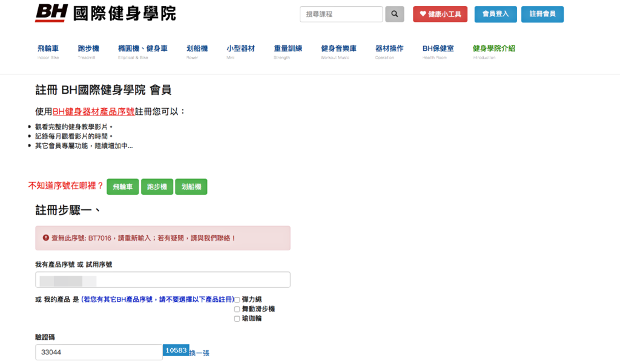The width and height of the screenshot is (620, 364).
Task: Open the 划船機 Rower menu
Action: tap(197, 52)
